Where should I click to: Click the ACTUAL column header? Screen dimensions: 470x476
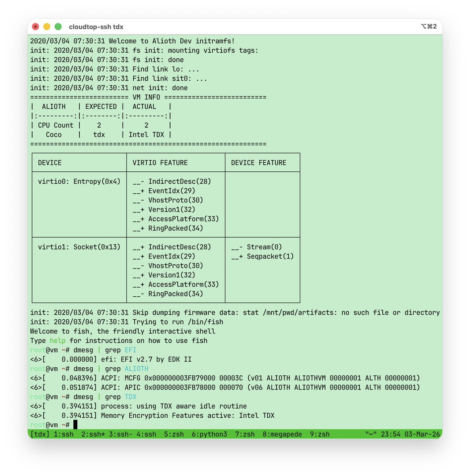[x=144, y=106]
